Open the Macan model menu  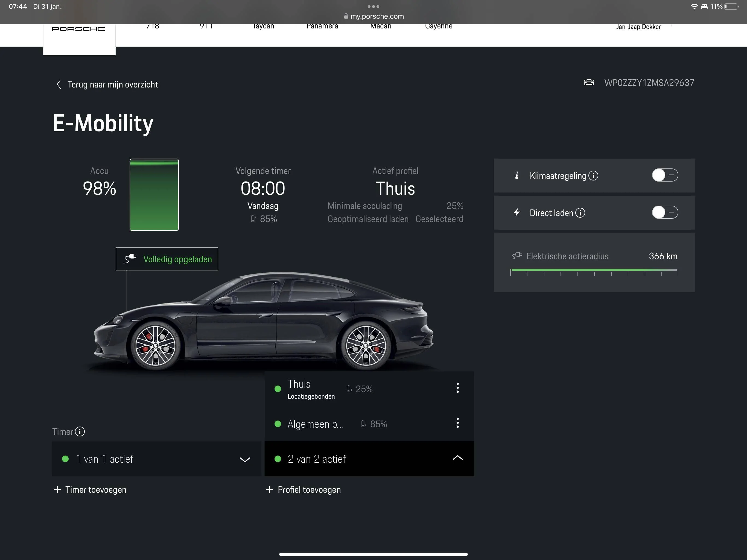381,26
